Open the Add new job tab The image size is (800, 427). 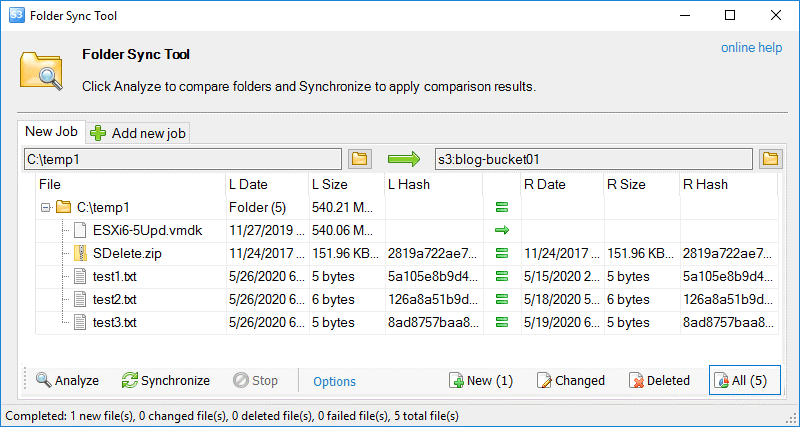click(x=138, y=133)
